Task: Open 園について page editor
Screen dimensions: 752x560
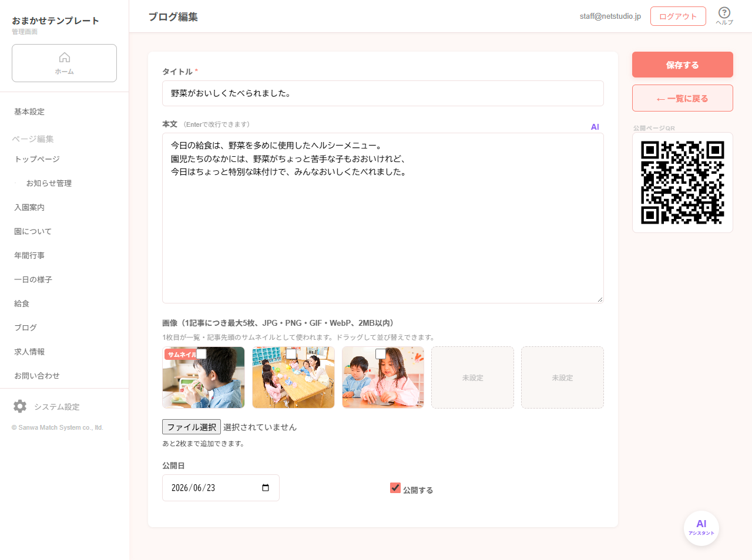Action: [x=33, y=231]
